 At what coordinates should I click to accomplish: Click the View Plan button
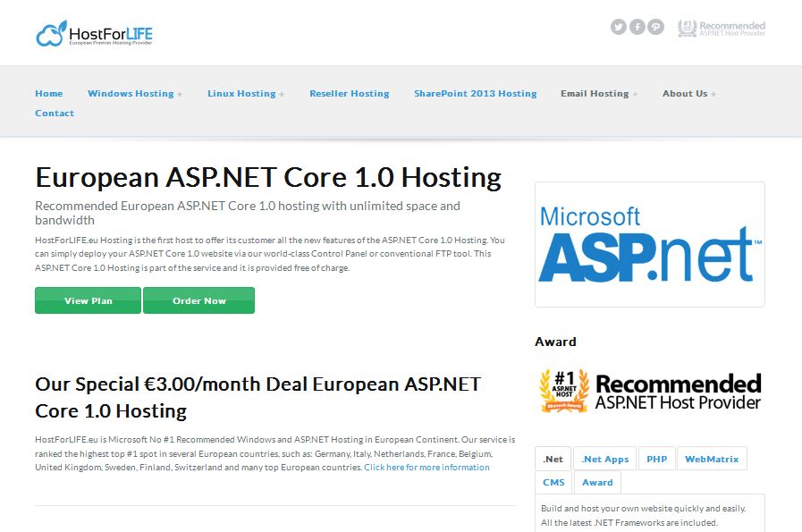(88, 300)
